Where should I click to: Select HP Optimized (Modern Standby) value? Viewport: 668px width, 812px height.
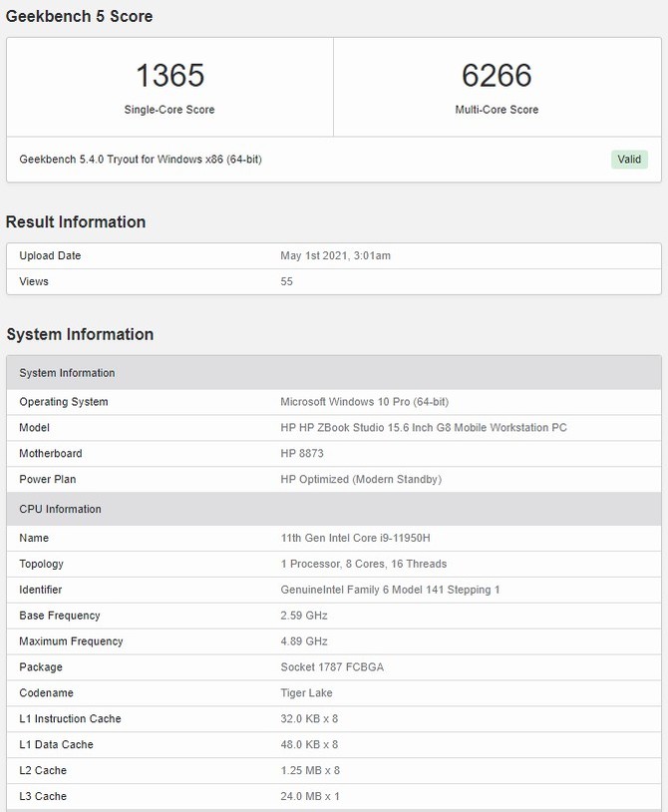click(361, 480)
